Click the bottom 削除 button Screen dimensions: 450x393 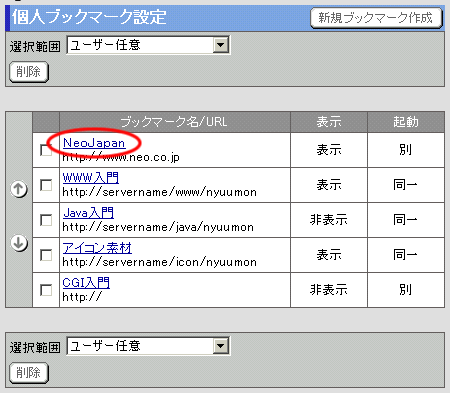[29, 373]
